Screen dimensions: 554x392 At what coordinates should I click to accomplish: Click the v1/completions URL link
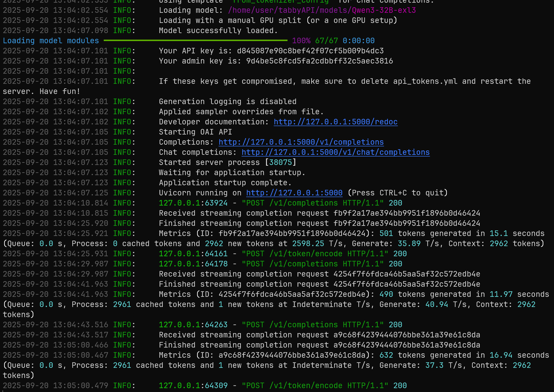click(x=301, y=142)
